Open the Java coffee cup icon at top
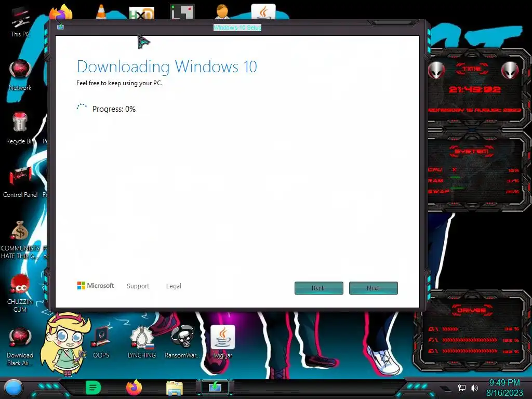 click(263, 11)
